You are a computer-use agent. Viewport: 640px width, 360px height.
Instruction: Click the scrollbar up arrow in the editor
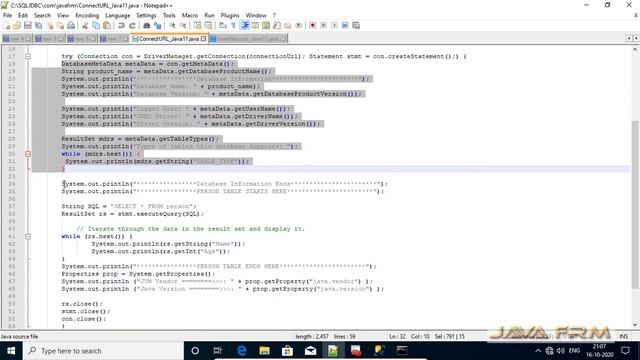tap(635, 49)
